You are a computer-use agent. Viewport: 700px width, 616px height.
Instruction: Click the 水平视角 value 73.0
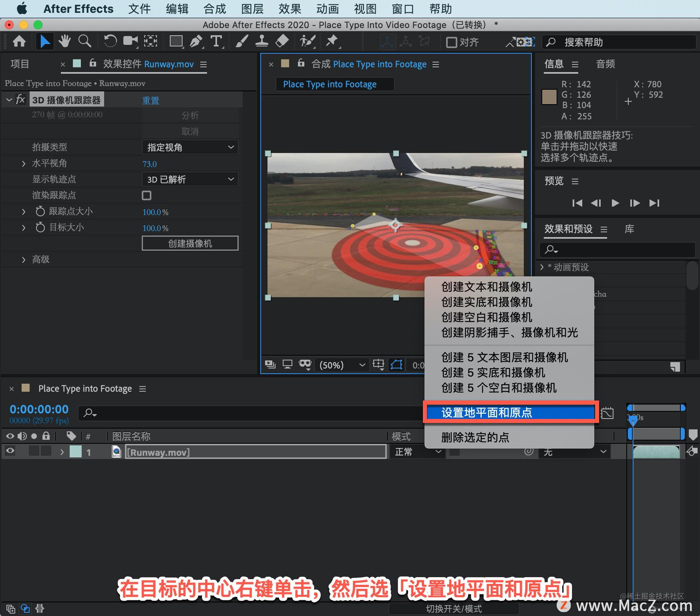[149, 164]
